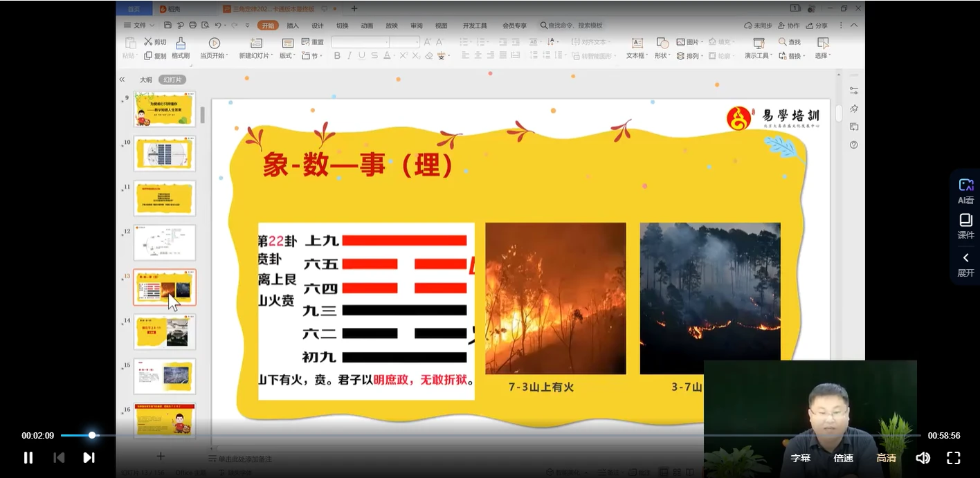Open the 课件 courseware panel

tap(966, 226)
